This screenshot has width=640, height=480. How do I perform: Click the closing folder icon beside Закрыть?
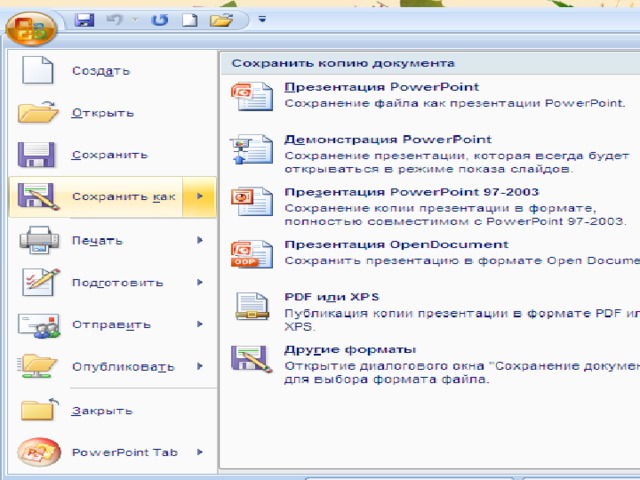click(39, 409)
